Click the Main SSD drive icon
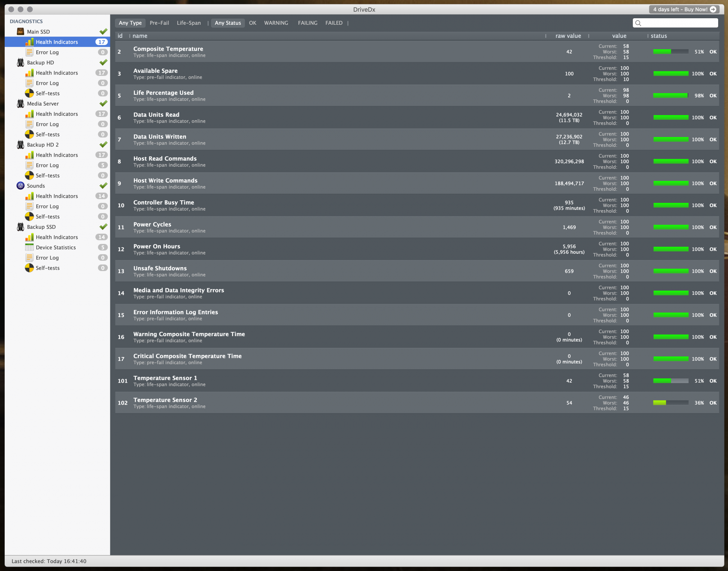 pyautogui.click(x=21, y=32)
